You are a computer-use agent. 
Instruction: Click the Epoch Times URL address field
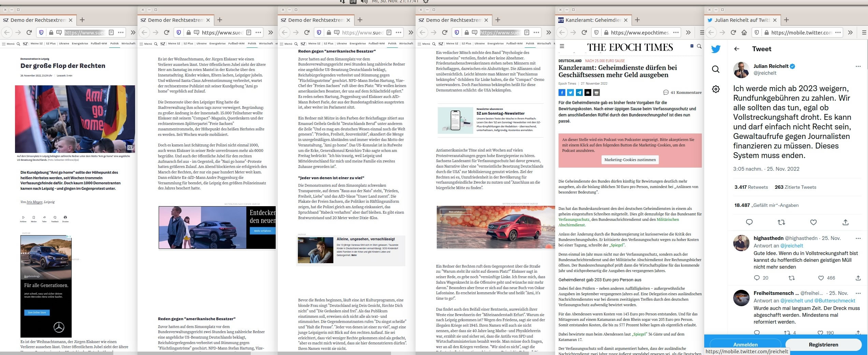640,32
